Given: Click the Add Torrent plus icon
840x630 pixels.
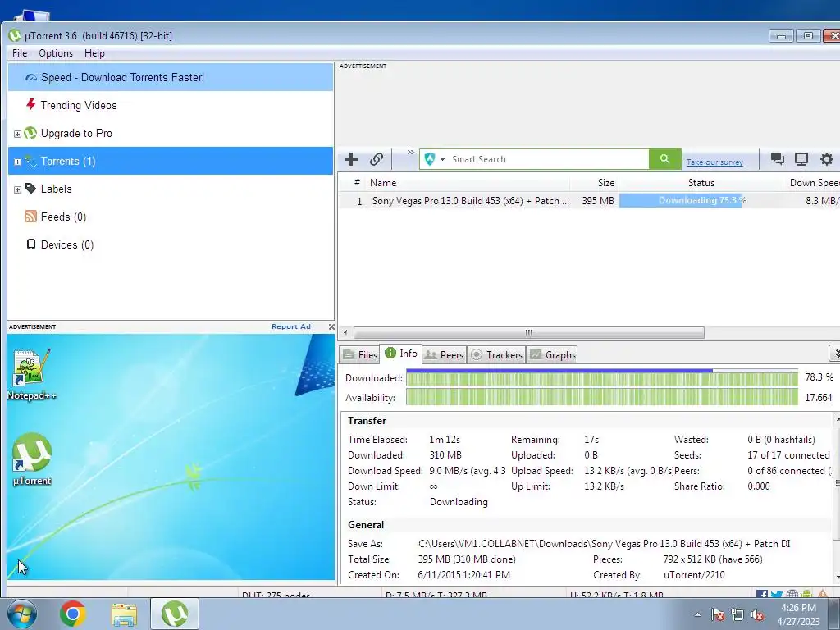Looking at the screenshot, I should pyautogui.click(x=351, y=159).
